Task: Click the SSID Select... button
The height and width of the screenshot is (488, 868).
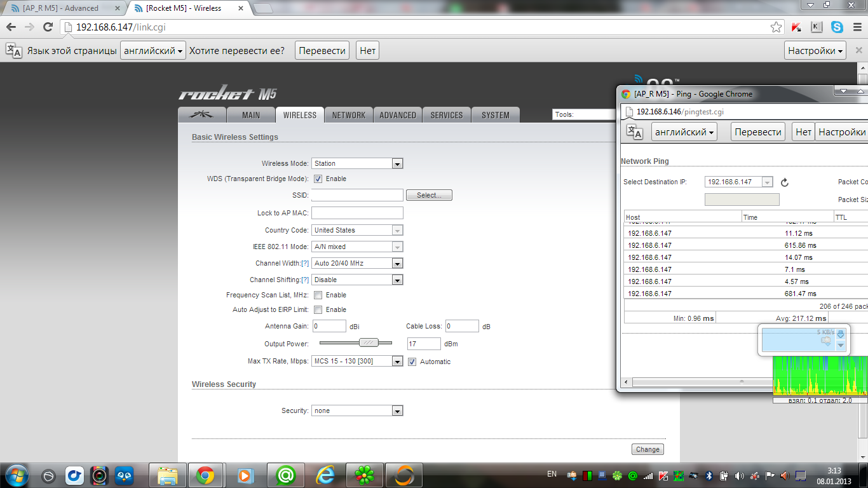Action: point(429,195)
